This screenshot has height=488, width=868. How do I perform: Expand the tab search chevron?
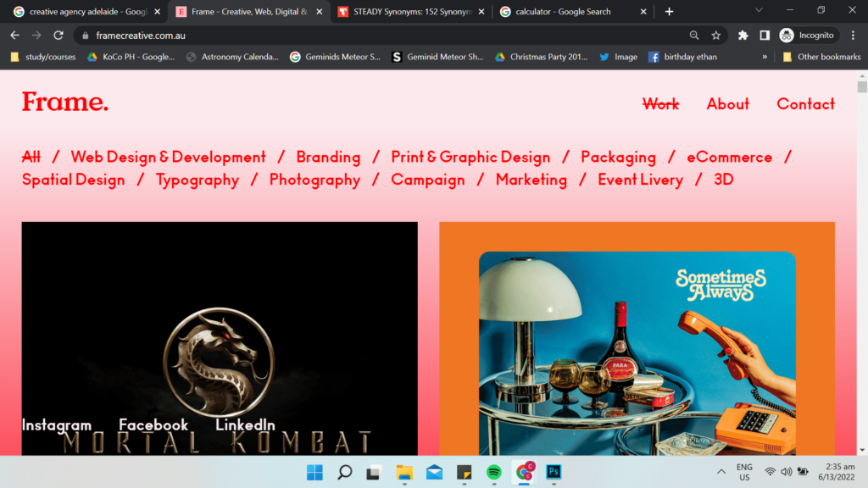tap(759, 10)
